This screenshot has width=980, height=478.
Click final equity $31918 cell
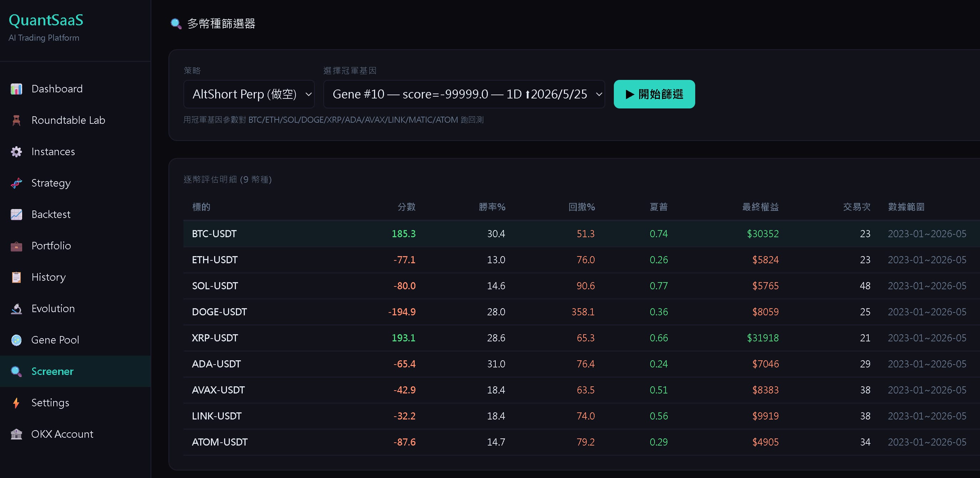point(763,338)
